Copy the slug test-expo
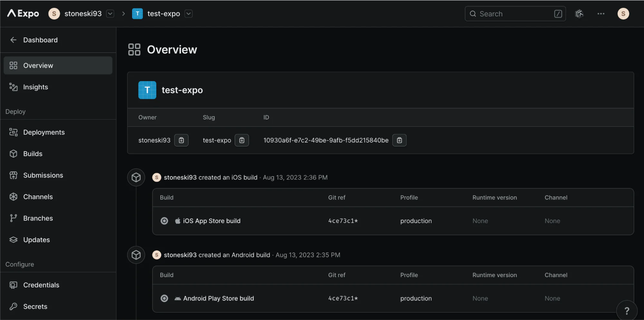Viewport: 644px width, 320px height. [x=242, y=140]
